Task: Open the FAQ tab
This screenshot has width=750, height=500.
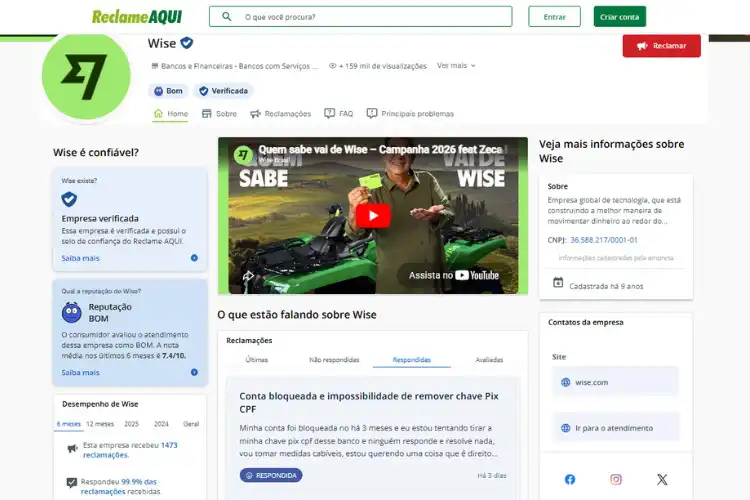Action: click(339, 114)
